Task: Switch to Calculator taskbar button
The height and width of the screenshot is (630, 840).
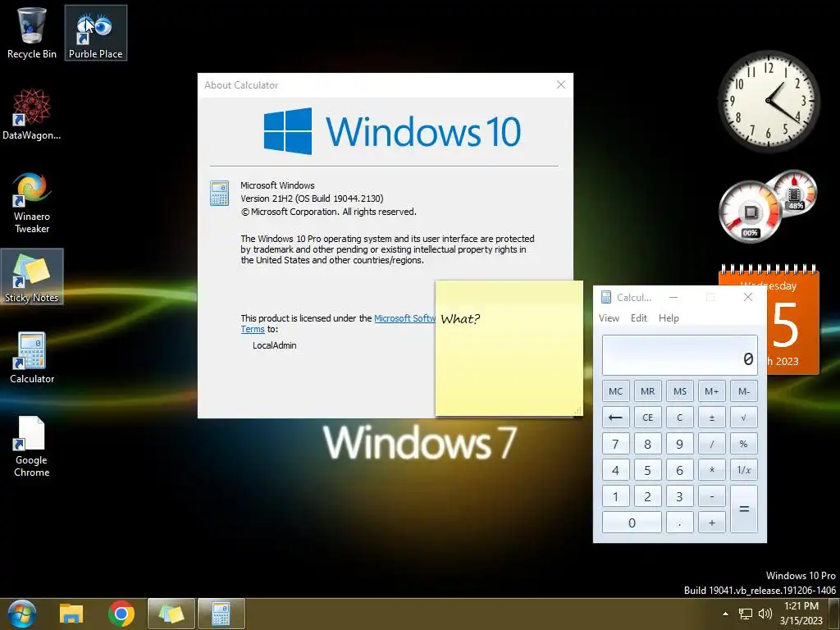Action: pos(221,614)
